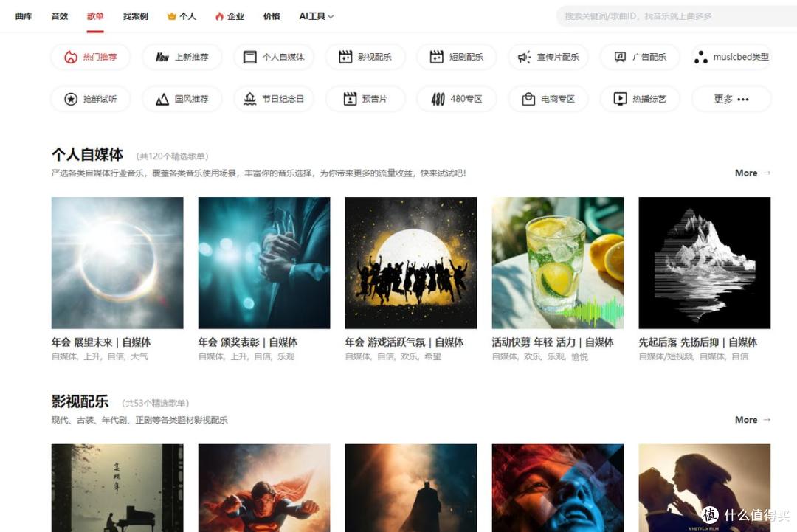Click the title 年会 游戏活跃气氛 | 自媒体
This screenshot has height=532, width=797.
(x=404, y=342)
